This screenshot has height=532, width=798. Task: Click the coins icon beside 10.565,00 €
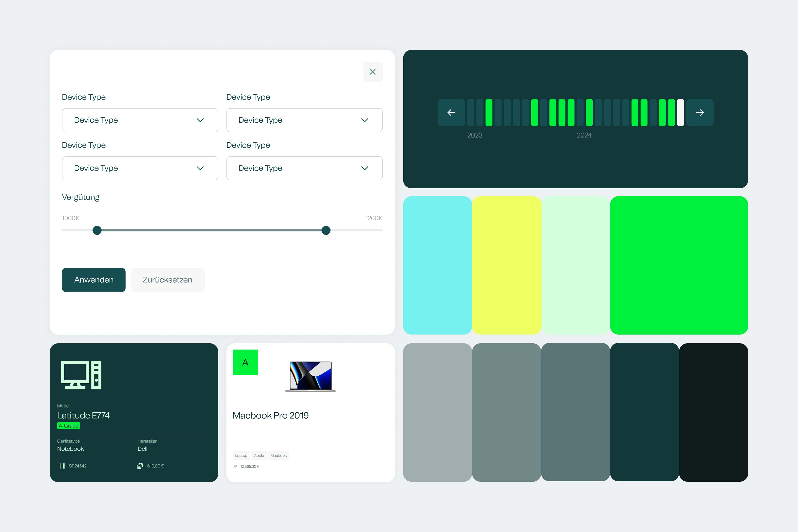(235, 467)
